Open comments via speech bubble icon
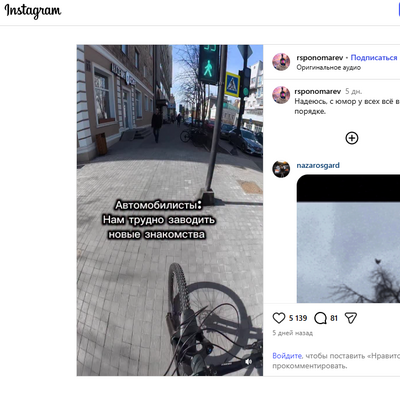This screenshot has width=400, height=397. [320, 318]
